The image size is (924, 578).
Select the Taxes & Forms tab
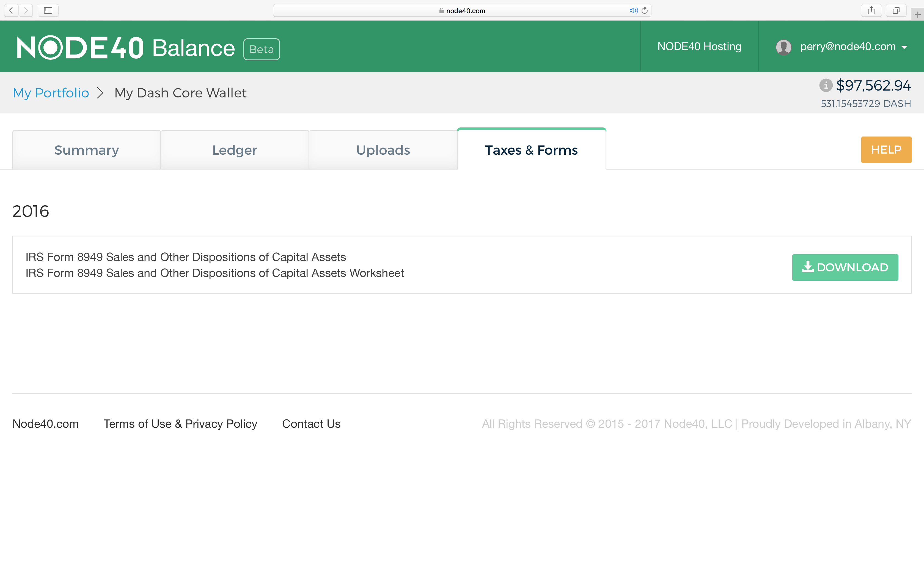point(532,149)
